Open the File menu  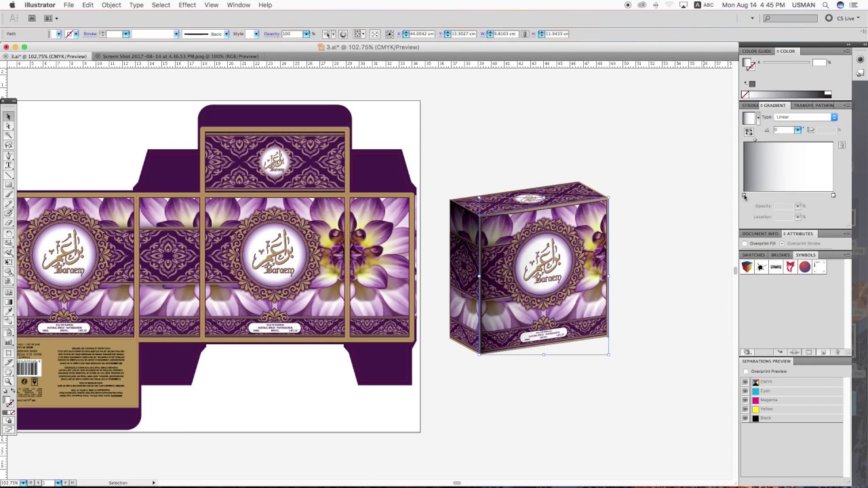(68, 5)
